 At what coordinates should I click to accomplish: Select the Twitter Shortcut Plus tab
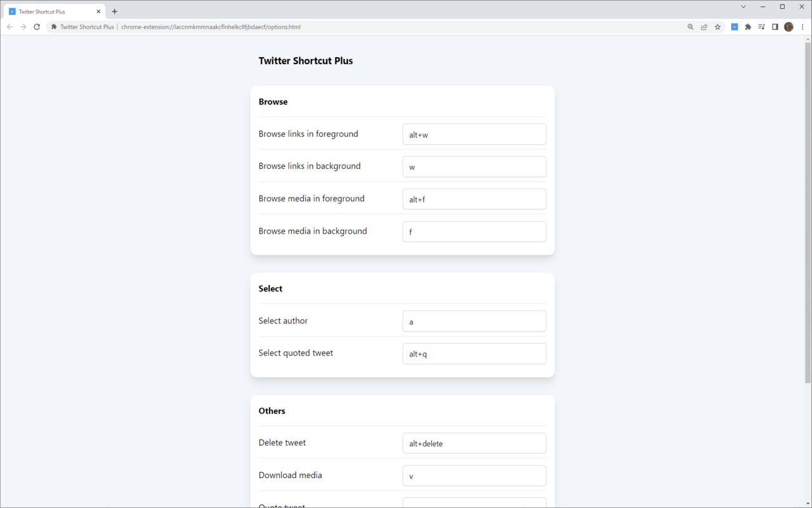click(55, 11)
